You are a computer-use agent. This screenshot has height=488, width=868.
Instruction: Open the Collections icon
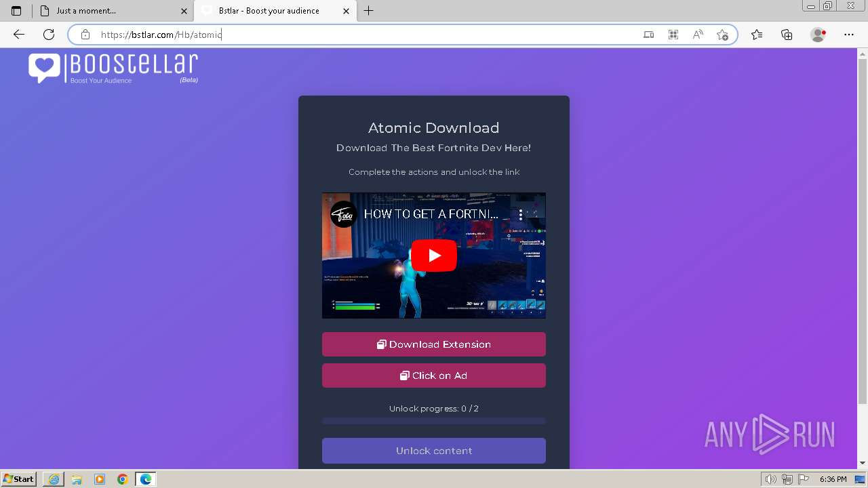click(787, 35)
